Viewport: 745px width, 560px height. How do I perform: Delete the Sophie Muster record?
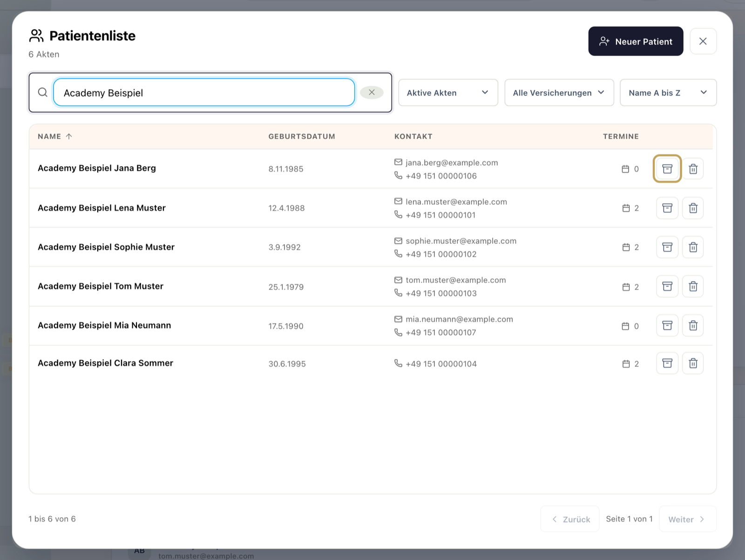point(693,247)
